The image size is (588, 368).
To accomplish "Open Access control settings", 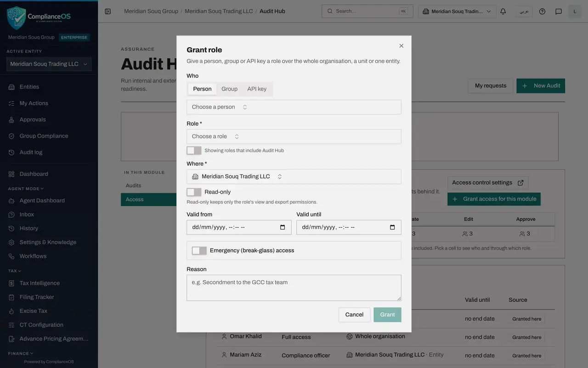I will (488, 183).
